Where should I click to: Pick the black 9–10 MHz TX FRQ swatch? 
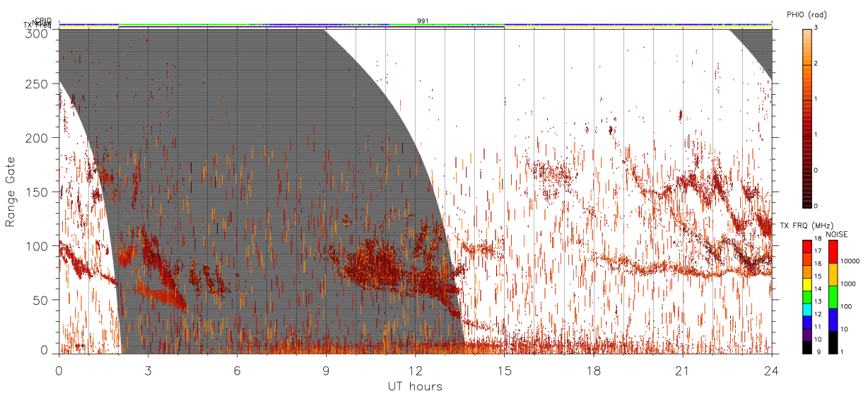(807, 346)
